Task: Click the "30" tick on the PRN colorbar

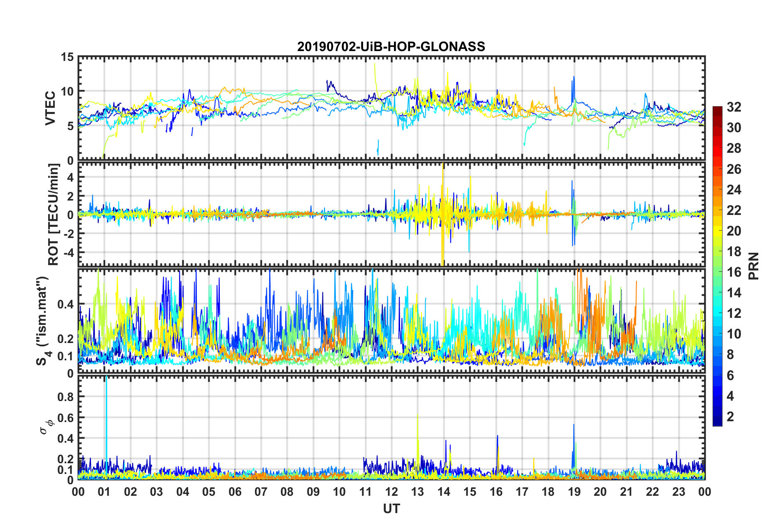Action: coord(734,128)
